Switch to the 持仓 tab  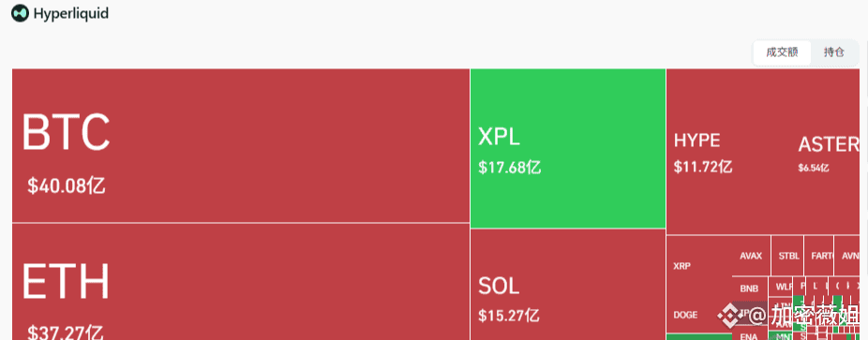pos(833,53)
